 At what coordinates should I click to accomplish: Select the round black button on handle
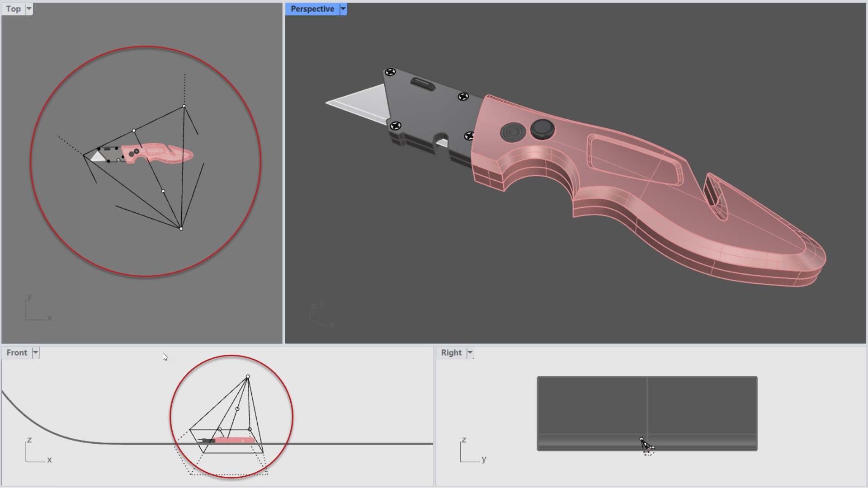(542, 129)
